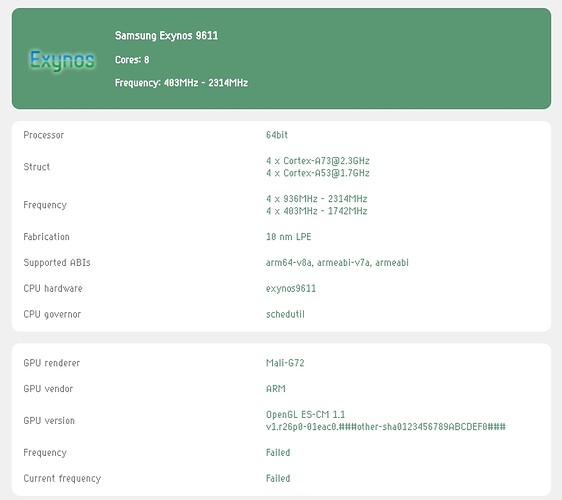Select the Supported ABIs label

(x=57, y=262)
